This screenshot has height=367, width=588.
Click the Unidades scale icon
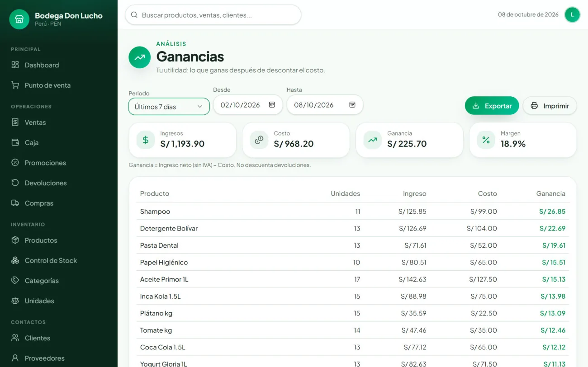[x=15, y=301]
